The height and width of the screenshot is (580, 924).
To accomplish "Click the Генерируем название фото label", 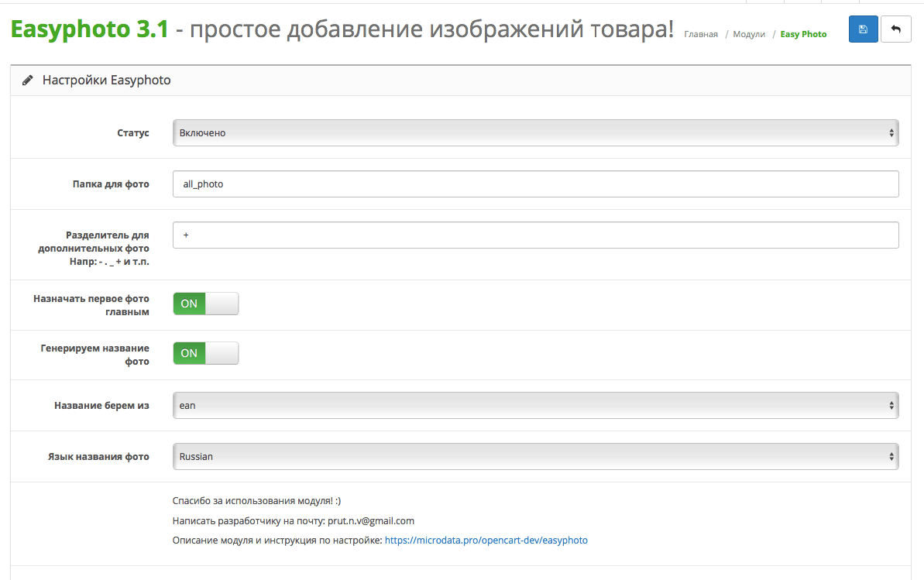I will click(94, 355).
